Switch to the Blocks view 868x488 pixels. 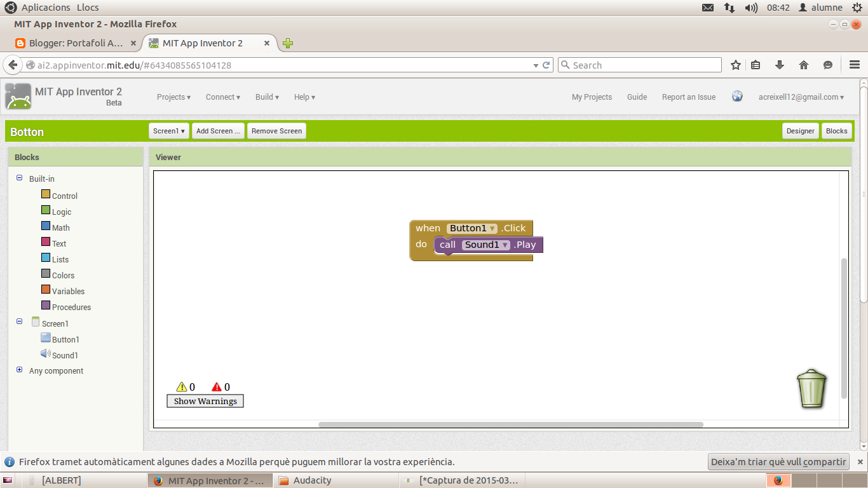(836, 131)
